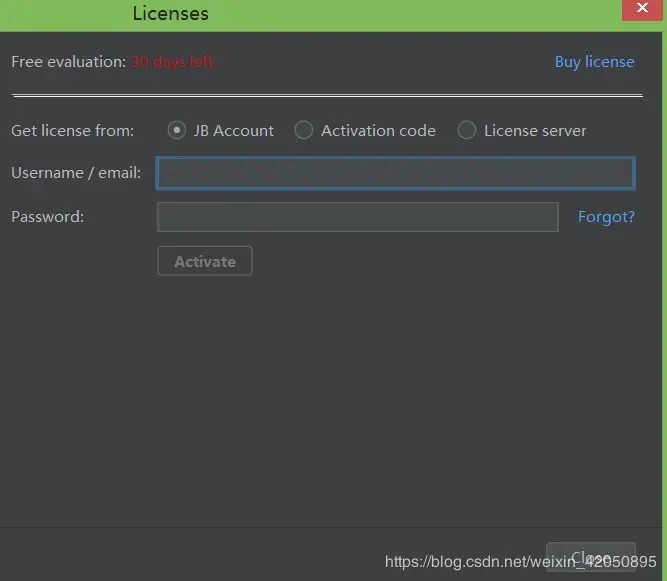667x581 pixels.
Task: Follow the Buy license link
Action: tap(594, 62)
